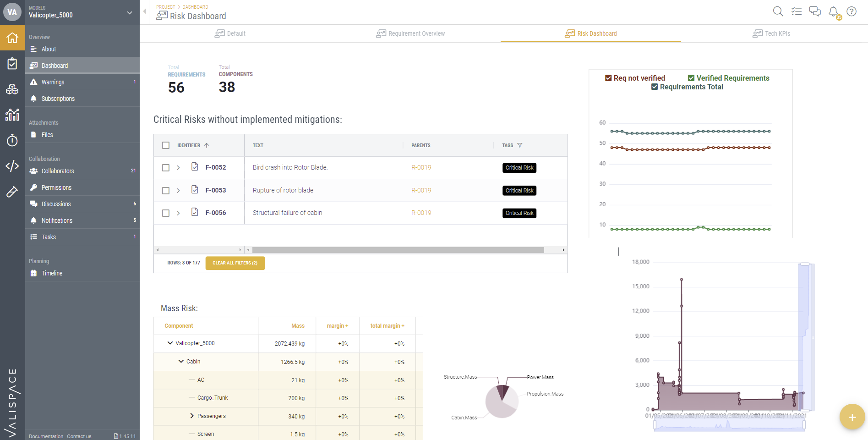Open parent link R-0019 for F-0056
The width and height of the screenshot is (868, 440).
(x=421, y=213)
